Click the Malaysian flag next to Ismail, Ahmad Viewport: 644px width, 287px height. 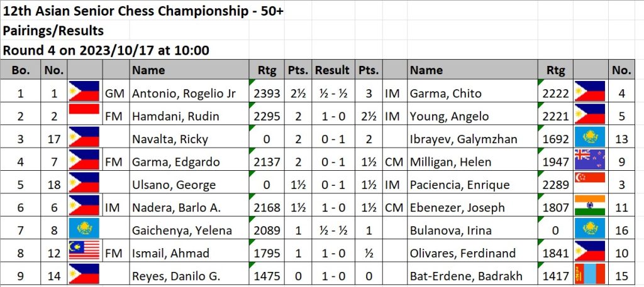84,252
